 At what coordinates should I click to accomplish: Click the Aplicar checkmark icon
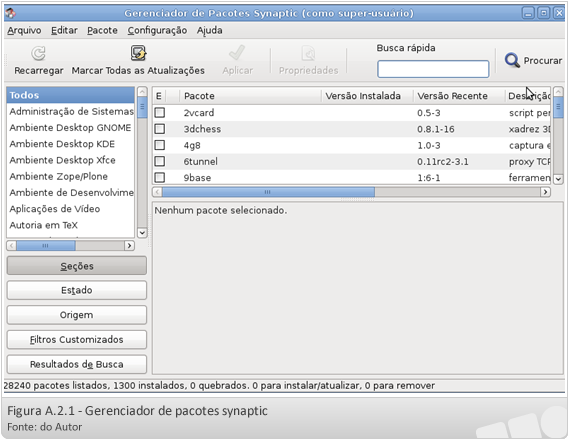pos(237,53)
